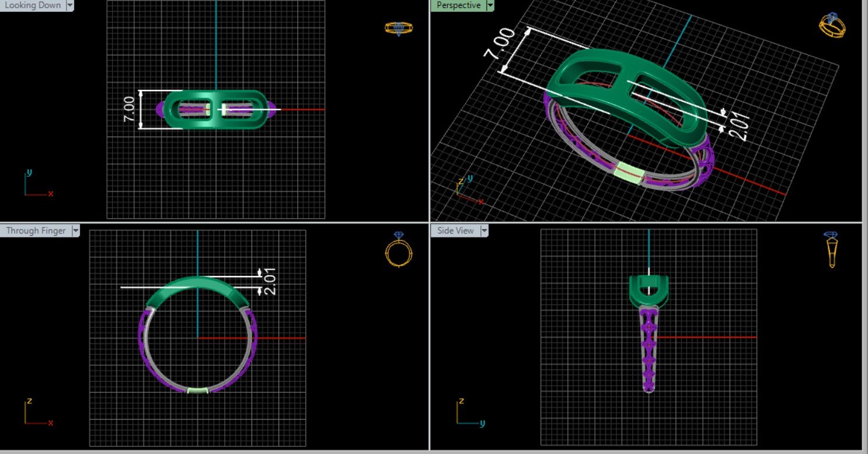Activate the Perspective viewport title tab
868x454 pixels.
(459, 5)
